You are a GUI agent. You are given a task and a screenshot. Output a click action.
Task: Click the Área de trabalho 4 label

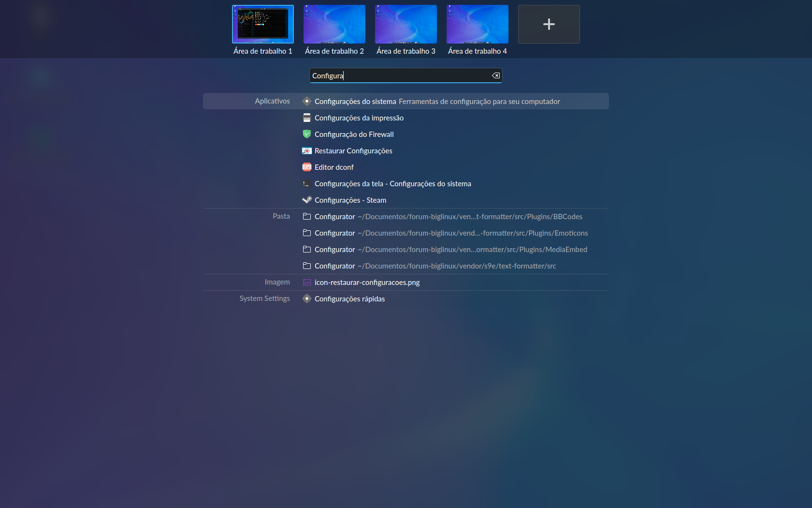[478, 51]
